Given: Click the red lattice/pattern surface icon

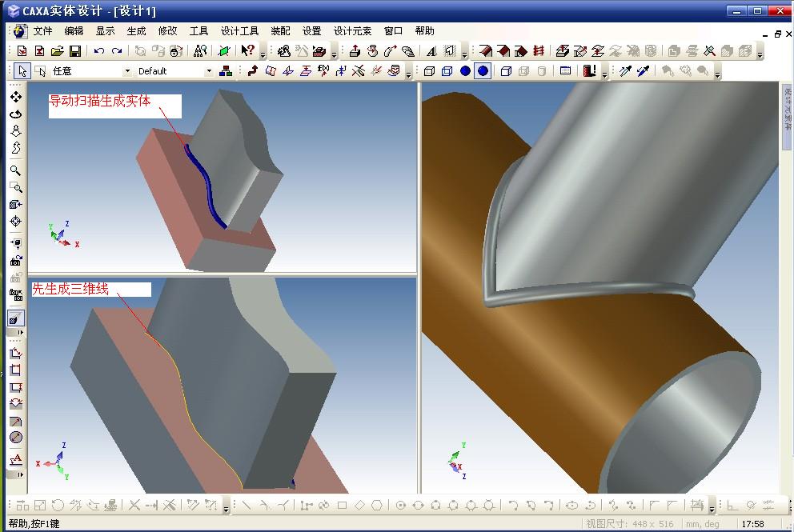Looking at the screenshot, I should [539, 50].
